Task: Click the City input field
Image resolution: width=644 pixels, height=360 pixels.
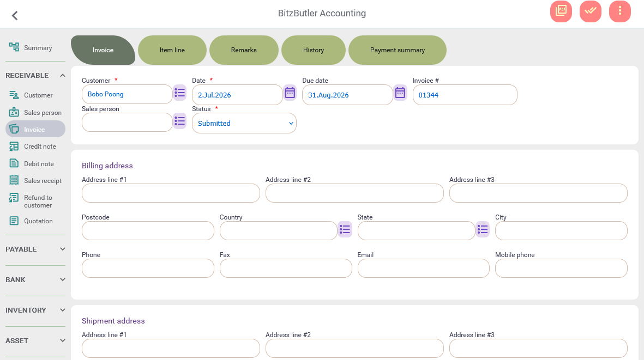Action: tap(561, 230)
